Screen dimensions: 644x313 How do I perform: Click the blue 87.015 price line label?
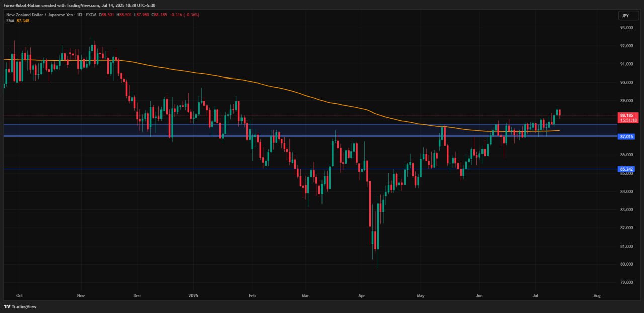pos(626,136)
